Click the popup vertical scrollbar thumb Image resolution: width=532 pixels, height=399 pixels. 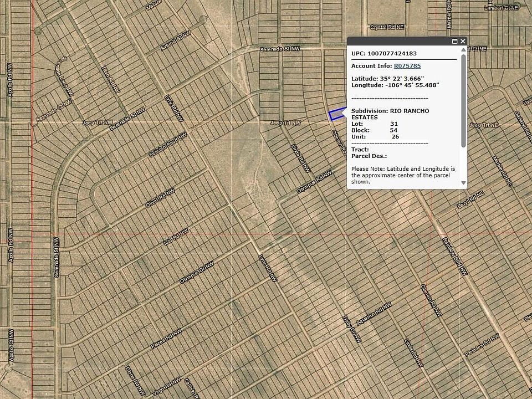pyautogui.click(x=463, y=100)
